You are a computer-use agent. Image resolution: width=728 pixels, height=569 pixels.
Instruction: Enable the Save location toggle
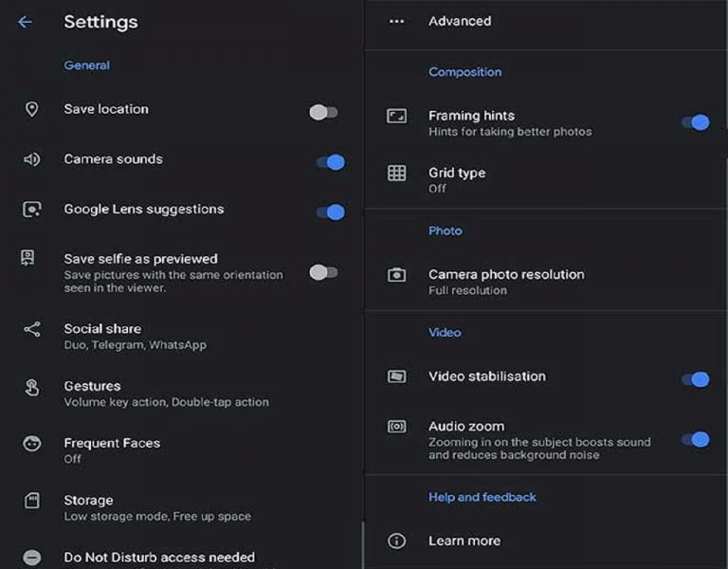tap(323, 112)
